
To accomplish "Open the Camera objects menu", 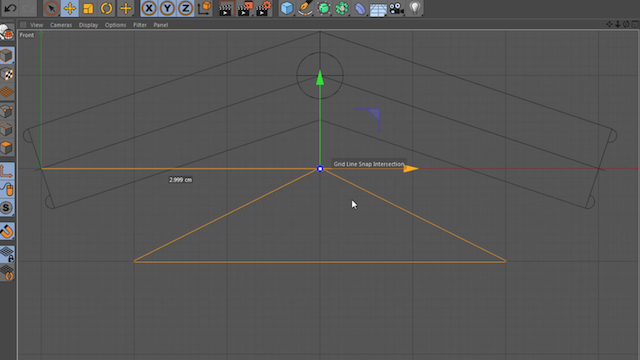I will (x=396, y=8).
